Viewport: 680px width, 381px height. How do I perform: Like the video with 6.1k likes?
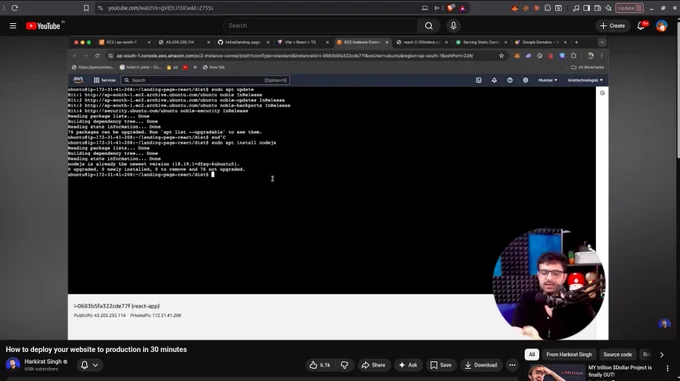tap(320, 365)
